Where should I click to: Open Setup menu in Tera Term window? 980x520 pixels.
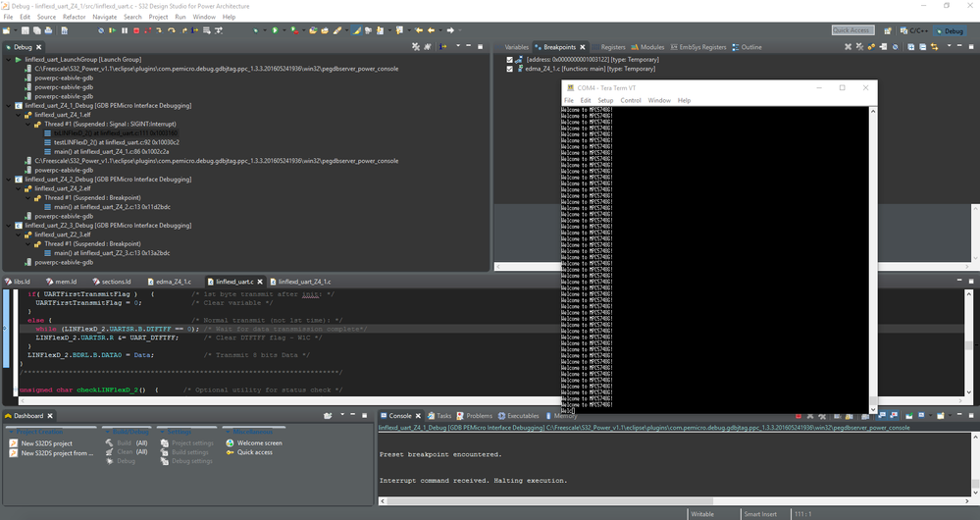[605, 101]
